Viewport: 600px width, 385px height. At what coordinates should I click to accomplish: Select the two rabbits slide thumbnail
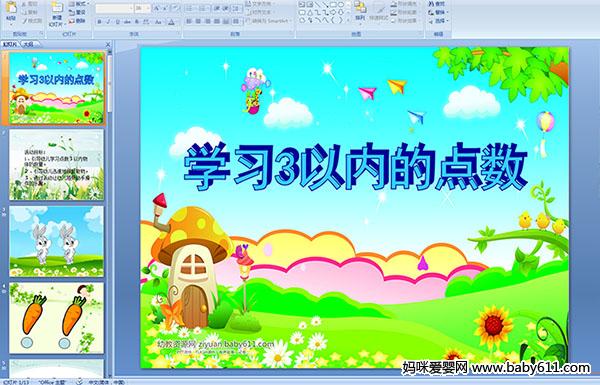pyautogui.click(x=56, y=241)
